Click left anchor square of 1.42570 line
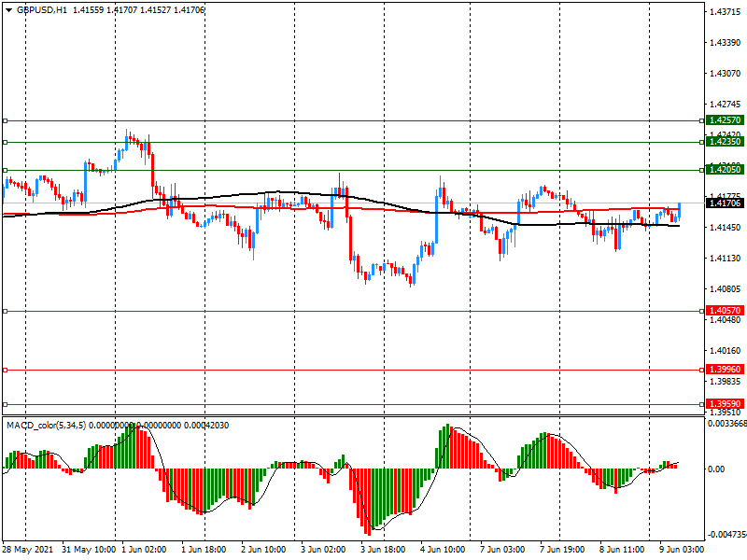Viewport: 747px width, 560px height. point(5,120)
